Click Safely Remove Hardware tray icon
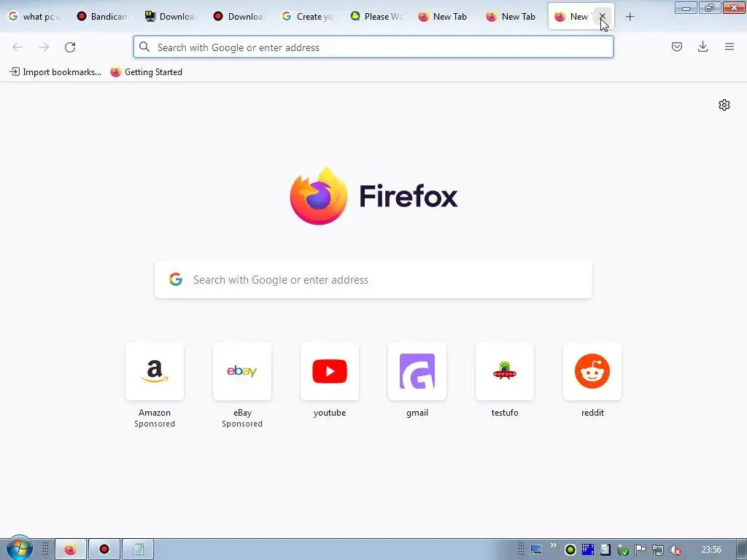This screenshot has width=747, height=560. 623,551
